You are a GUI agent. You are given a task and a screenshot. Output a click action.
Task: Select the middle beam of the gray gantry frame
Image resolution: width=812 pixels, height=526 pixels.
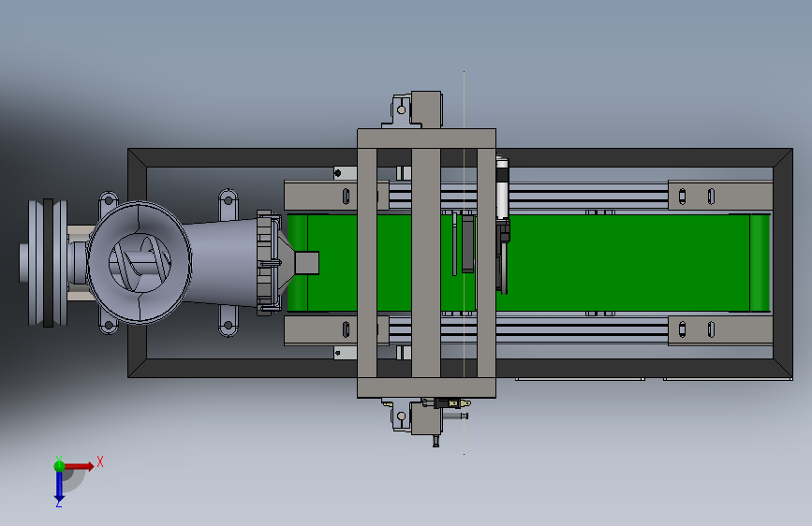[426, 263]
